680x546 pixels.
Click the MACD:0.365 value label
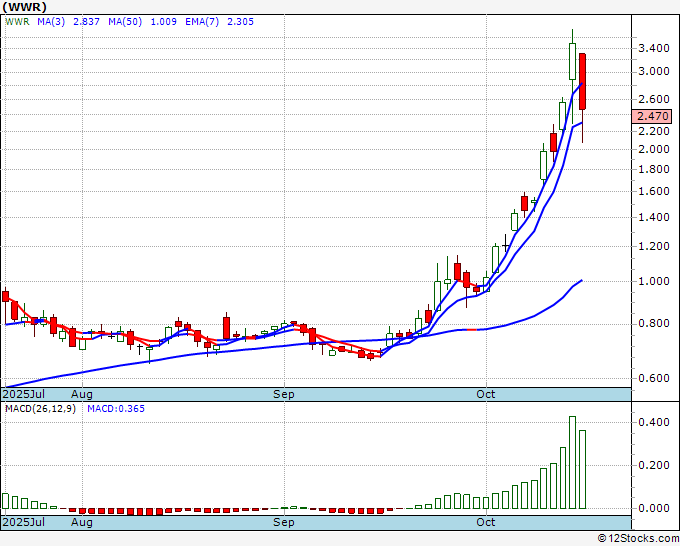(x=116, y=409)
